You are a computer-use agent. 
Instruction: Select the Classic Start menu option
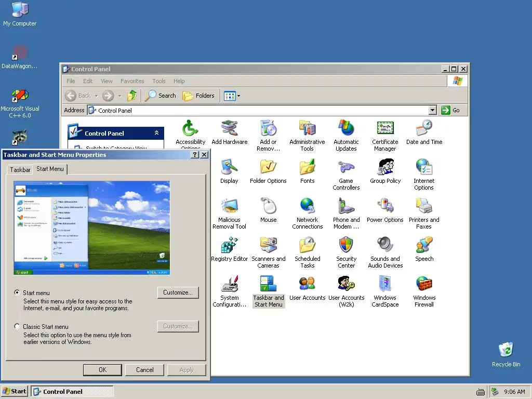pyautogui.click(x=17, y=326)
